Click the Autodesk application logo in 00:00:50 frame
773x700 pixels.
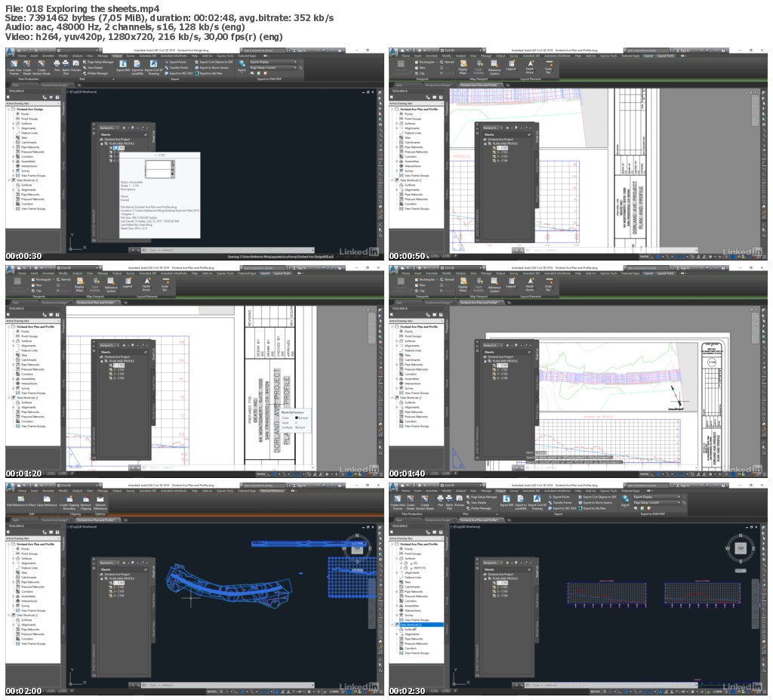click(394, 52)
